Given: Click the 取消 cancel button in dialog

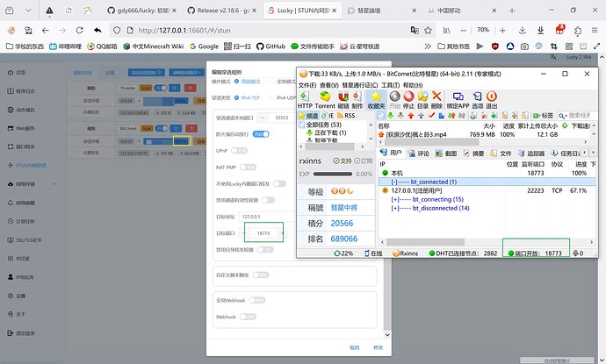Looking at the screenshot, I should pyautogui.click(x=354, y=347).
